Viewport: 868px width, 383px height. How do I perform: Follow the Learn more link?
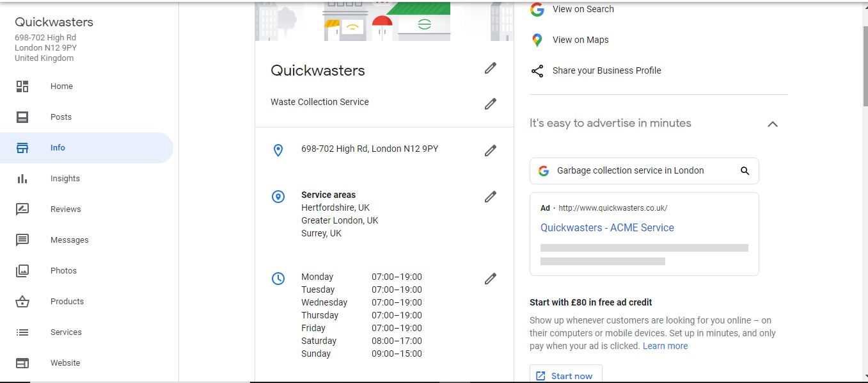[665, 346]
